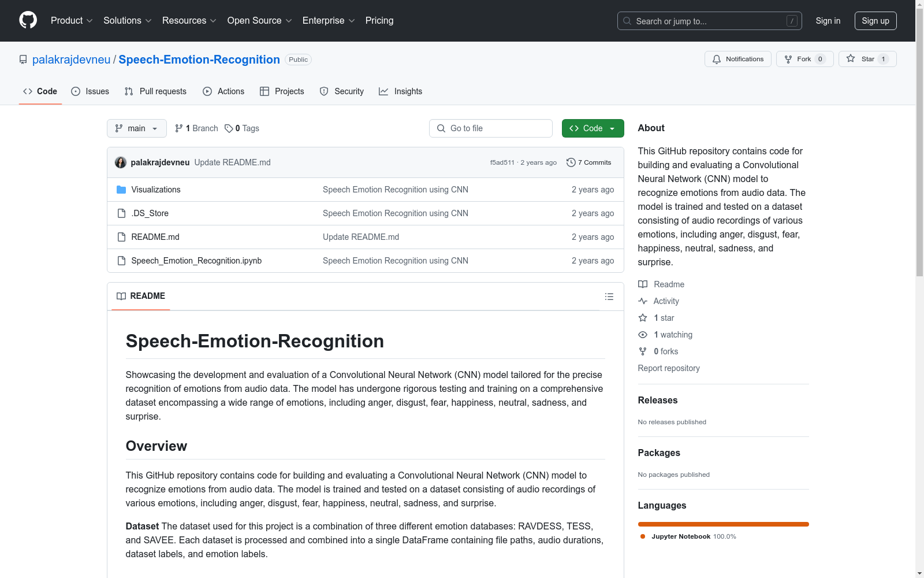This screenshot has height=578, width=924.
Task: Click the Fork icon
Action: click(x=788, y=59)
